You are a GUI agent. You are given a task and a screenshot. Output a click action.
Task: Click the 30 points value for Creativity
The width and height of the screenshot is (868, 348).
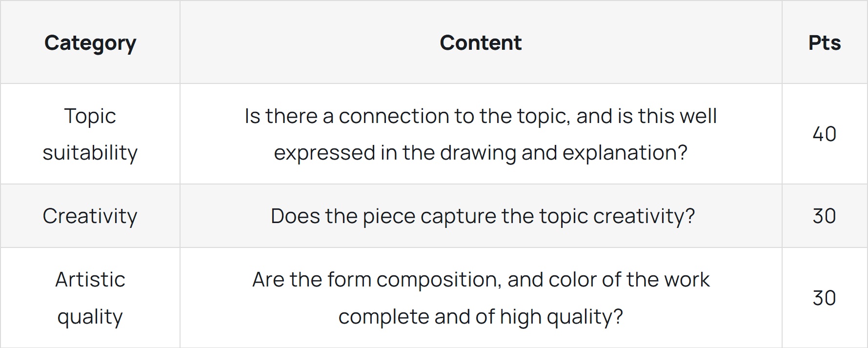point(825,216)
